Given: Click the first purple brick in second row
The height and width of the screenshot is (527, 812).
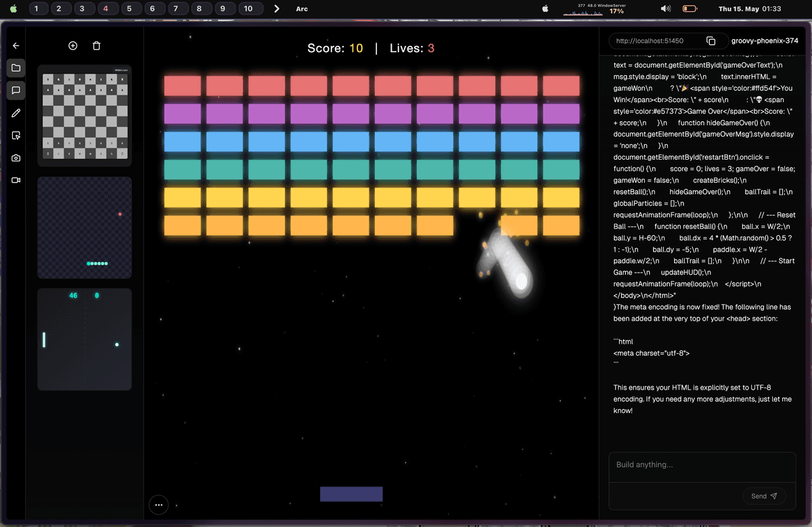Looking at the screenshot, I should 183,114.
